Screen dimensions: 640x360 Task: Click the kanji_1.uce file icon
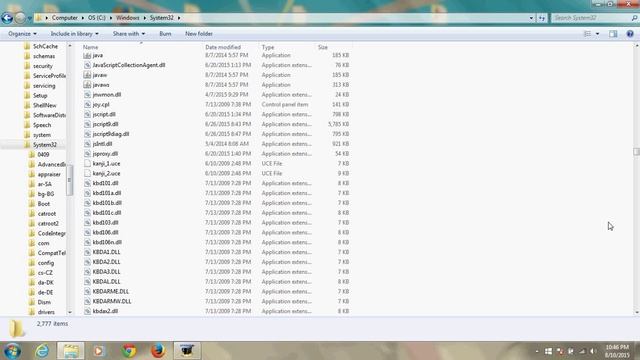(87, 164)
